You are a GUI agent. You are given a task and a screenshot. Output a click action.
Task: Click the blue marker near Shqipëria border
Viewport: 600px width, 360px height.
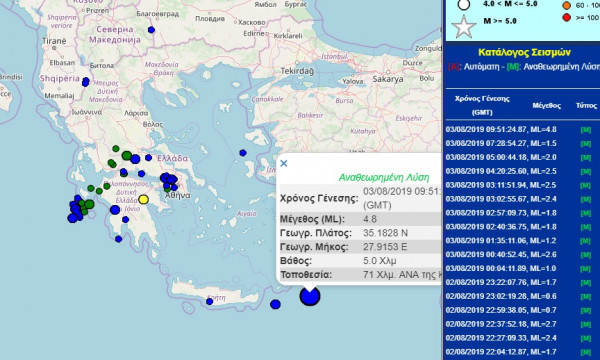coord(86,82)
